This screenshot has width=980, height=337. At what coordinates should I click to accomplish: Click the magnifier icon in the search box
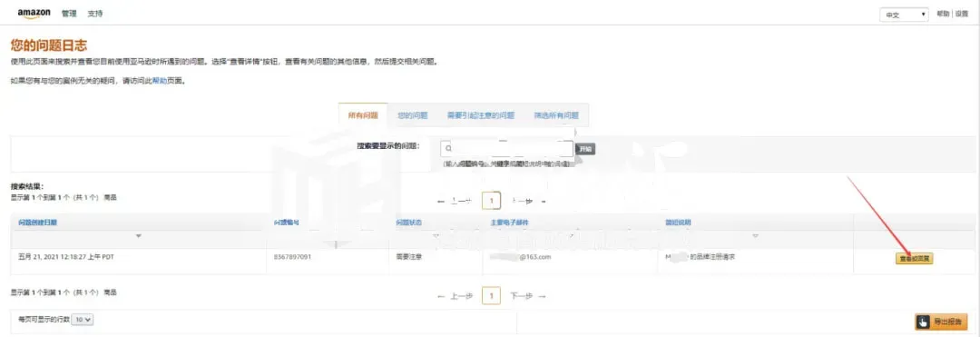449,149
